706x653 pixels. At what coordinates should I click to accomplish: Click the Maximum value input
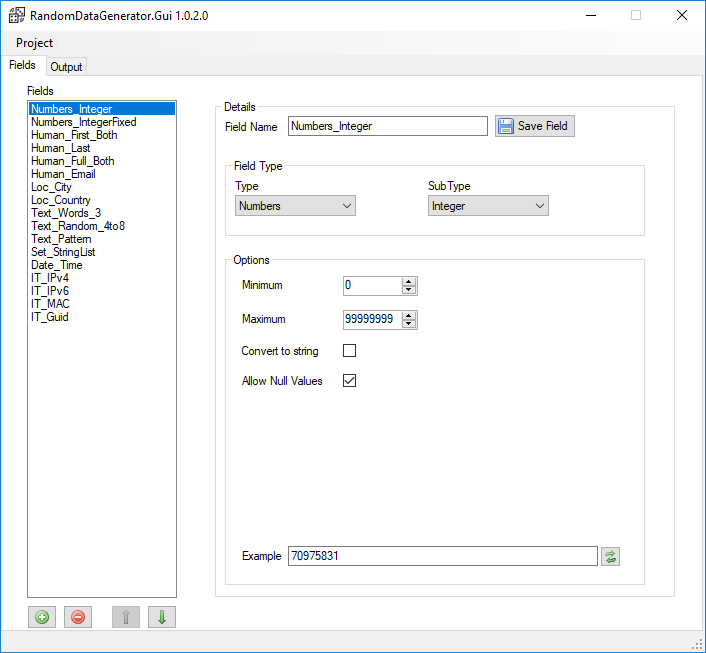pyautogui.click(x=372, y=319)
